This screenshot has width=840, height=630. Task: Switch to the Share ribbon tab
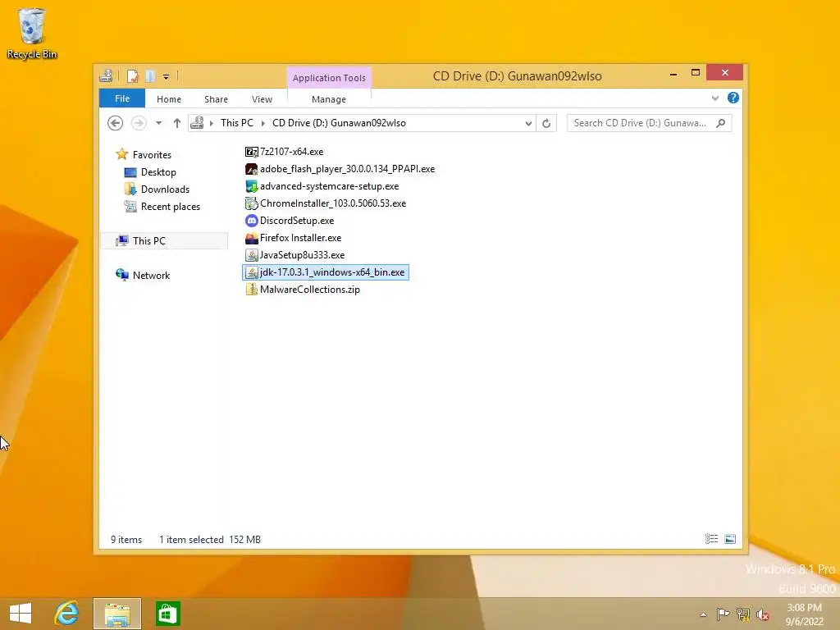tap(216, 99)
